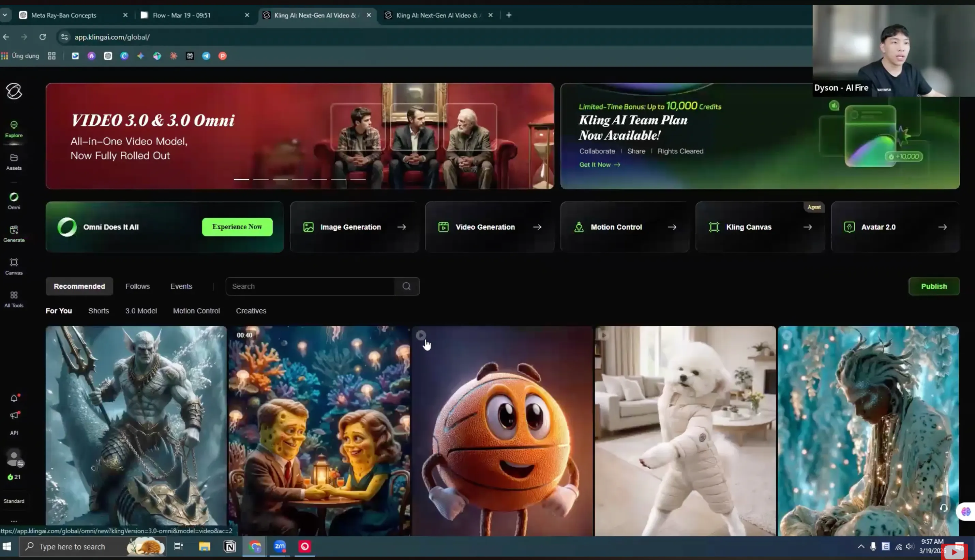This screenshot has height=560, width=975.
Task: Open the announcements megaphone icon
Action: [14, 415]
